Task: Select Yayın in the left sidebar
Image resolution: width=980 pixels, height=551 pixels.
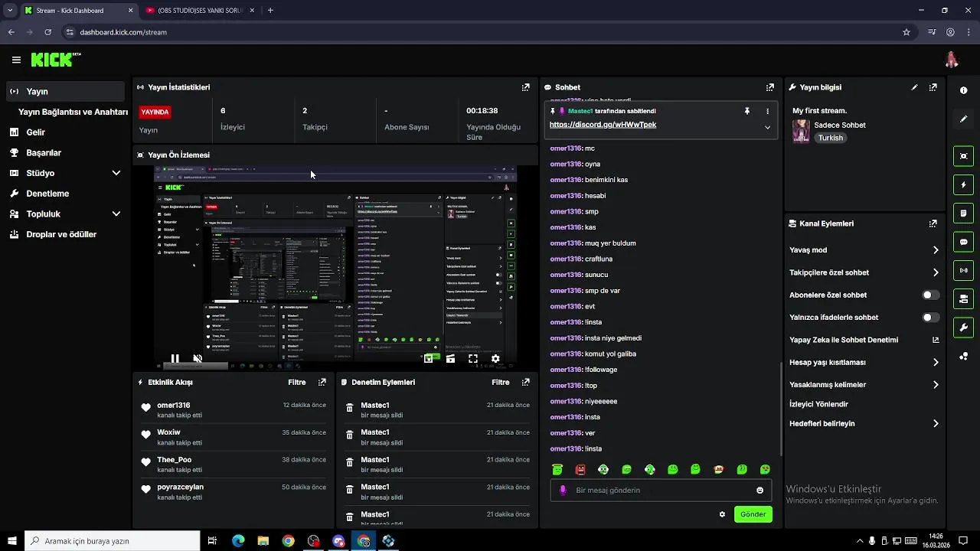Action: [x=66, y=91]
